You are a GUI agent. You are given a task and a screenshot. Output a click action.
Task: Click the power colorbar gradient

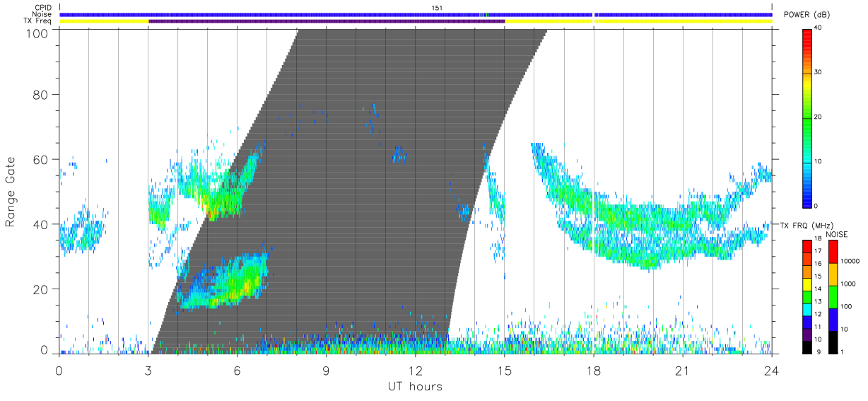point(808,117)
